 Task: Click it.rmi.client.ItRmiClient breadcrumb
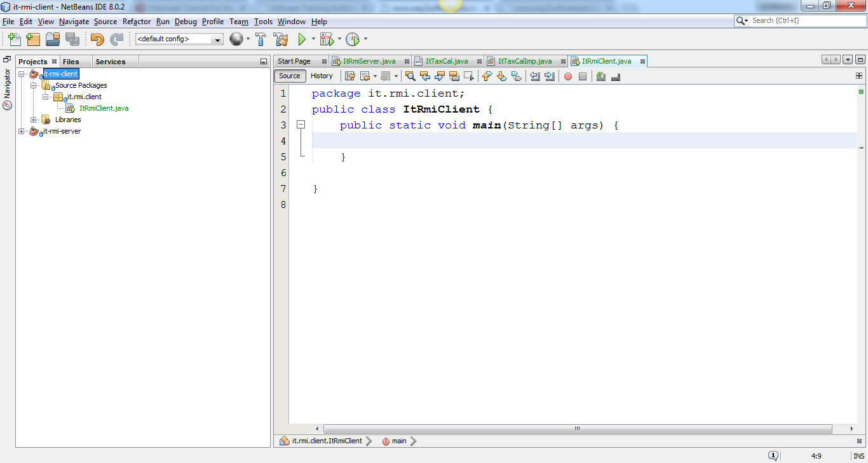coord(327,441)
